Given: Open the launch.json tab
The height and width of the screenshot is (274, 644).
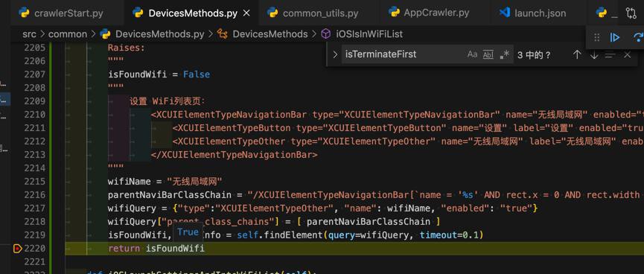Looking at the screenshot, I should tap(540, 13).
